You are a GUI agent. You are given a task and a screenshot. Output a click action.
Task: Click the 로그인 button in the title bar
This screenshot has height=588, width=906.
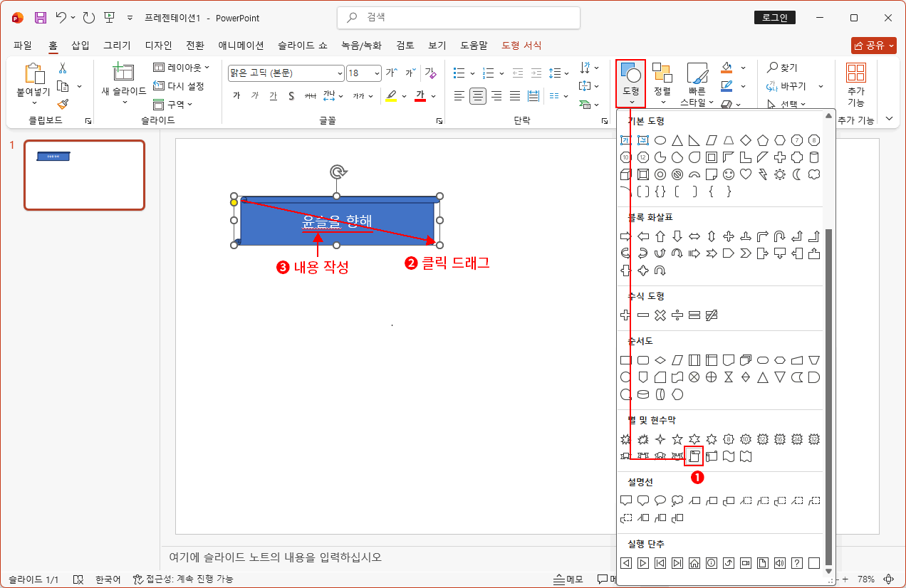pyautogui.click(x=774, y=17)
